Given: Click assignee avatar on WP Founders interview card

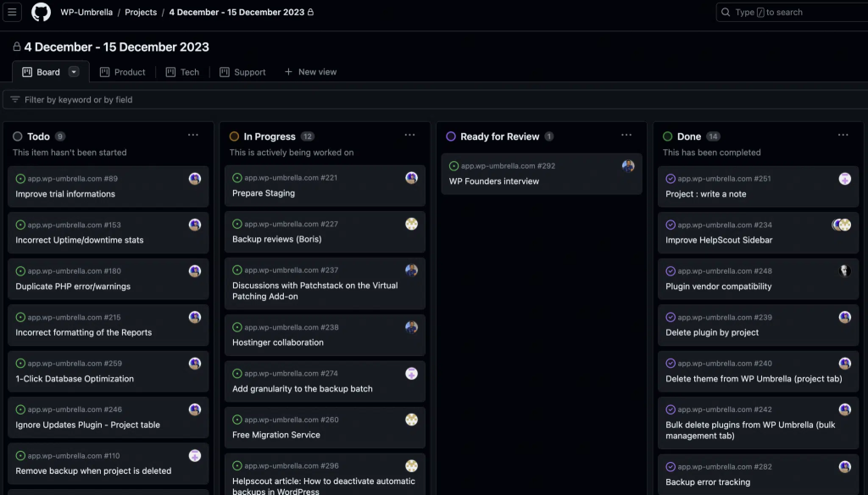Looking at the screenshot, I should [x=628, y=165].
